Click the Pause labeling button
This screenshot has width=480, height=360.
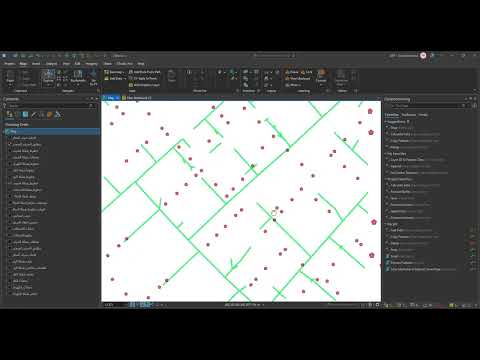(x=292, y=72)
